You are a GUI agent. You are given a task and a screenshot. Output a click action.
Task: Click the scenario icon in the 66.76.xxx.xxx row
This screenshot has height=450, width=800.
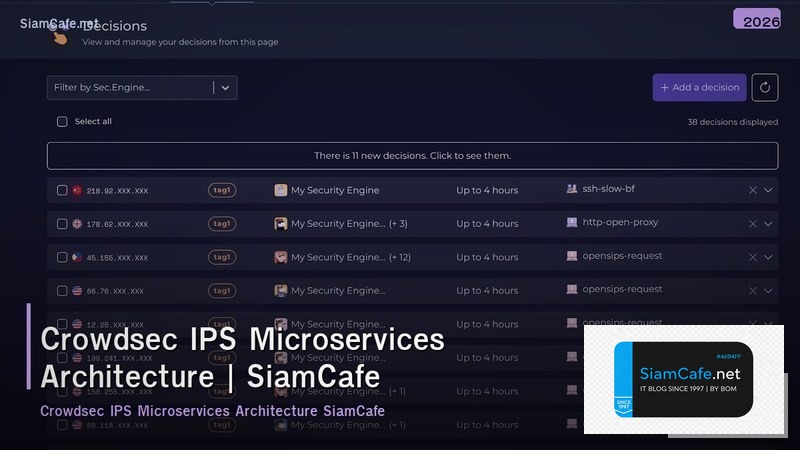572,289
